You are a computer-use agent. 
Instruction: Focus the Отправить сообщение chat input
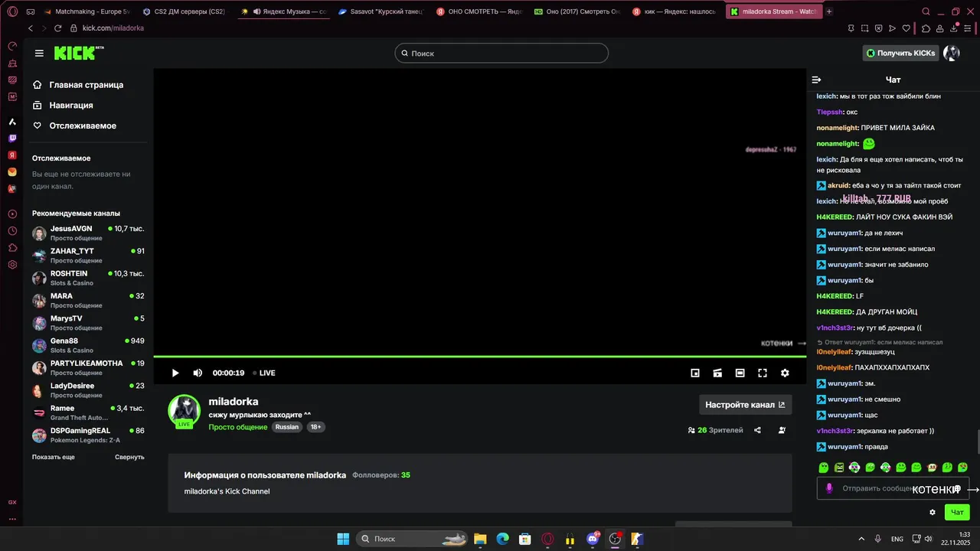click(x=893, y=488)
